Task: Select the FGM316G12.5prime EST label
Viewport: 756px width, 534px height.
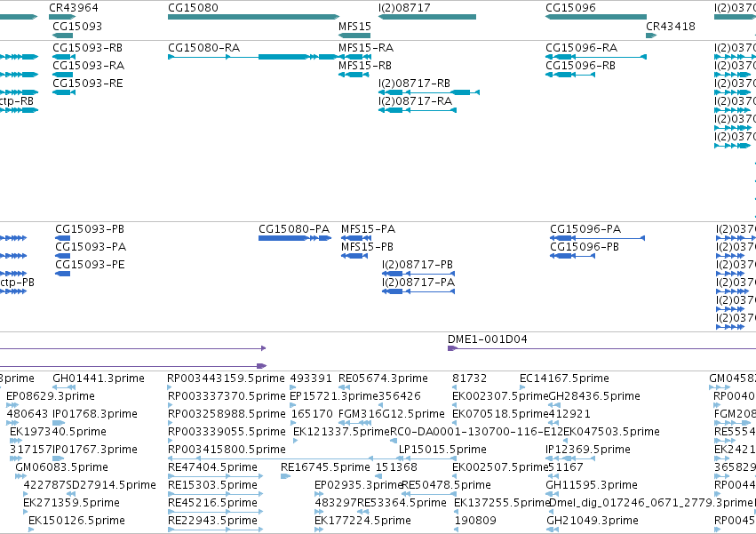Action: [392, 414]
